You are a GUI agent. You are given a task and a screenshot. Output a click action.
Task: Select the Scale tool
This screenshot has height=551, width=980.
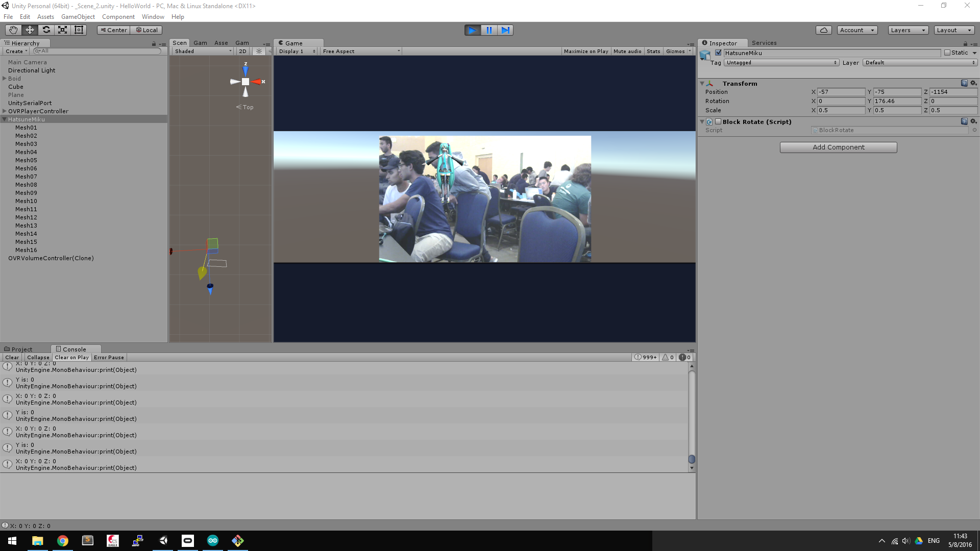(62, 30)
